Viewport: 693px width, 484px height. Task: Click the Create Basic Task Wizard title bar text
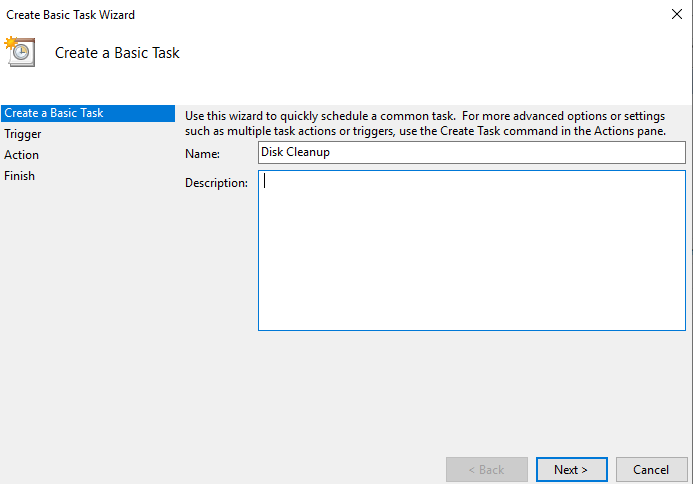tap(71, 15)
